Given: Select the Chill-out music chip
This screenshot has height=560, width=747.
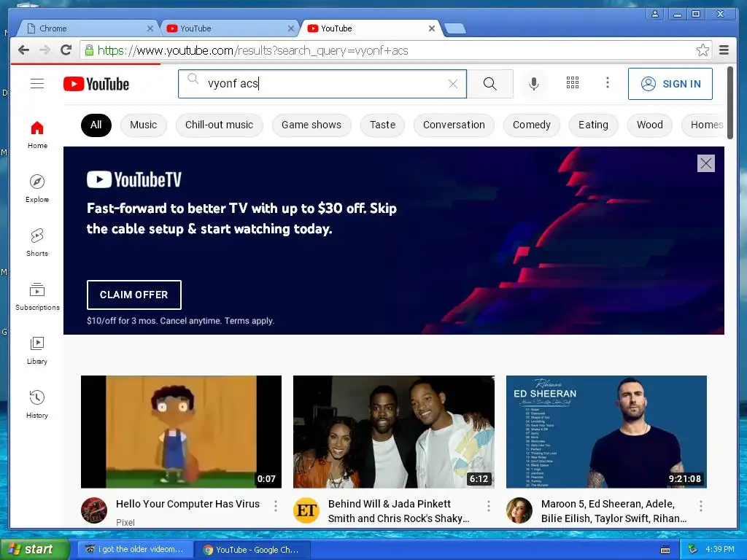Looking at the screenshot, I should pos(219,125).
